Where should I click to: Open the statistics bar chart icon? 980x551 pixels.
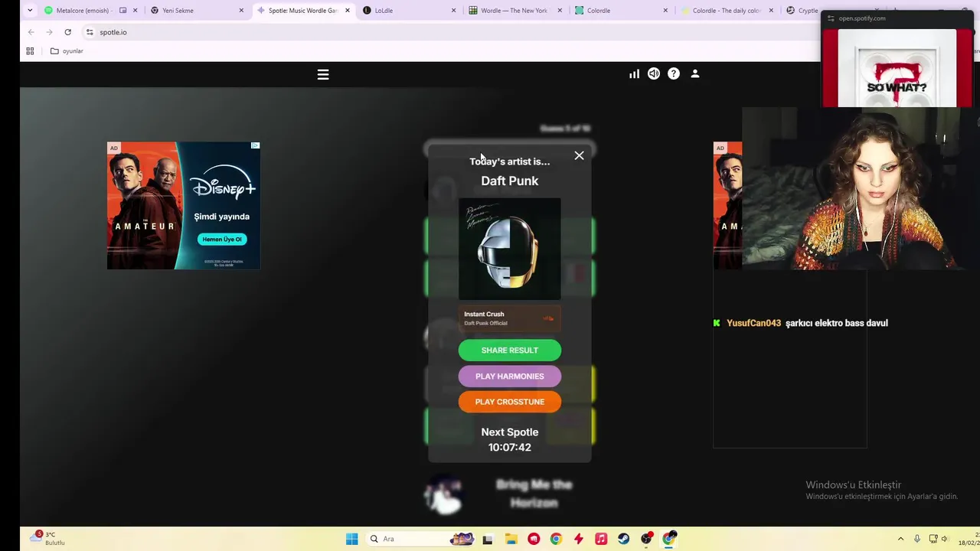[634, 74]
